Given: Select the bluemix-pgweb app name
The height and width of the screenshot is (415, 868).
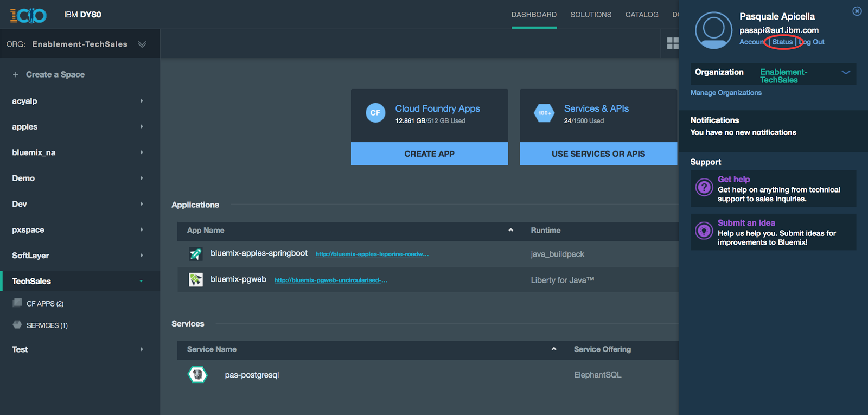Looking at the screenshot, I should coord(239,279).
